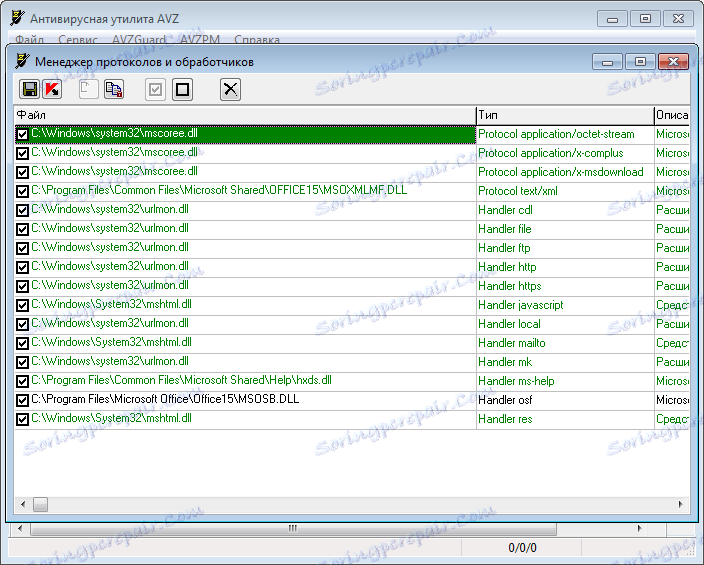Select the MSOXMLMF.DLL file path
The image size is (704, 565).
pyautogui.click(x=219, y=190)
